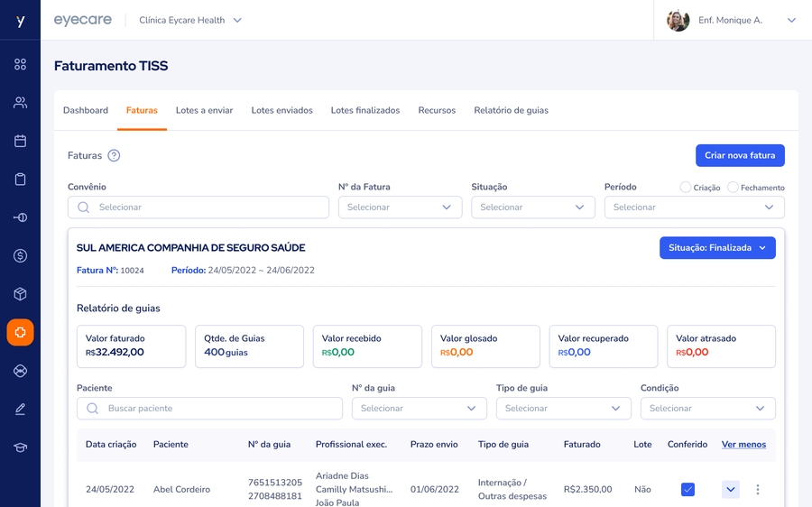Open the calendar icon in sidebar
Image resolution: width=812 pixels, height=507 pixels.
[x=20, y=141]
